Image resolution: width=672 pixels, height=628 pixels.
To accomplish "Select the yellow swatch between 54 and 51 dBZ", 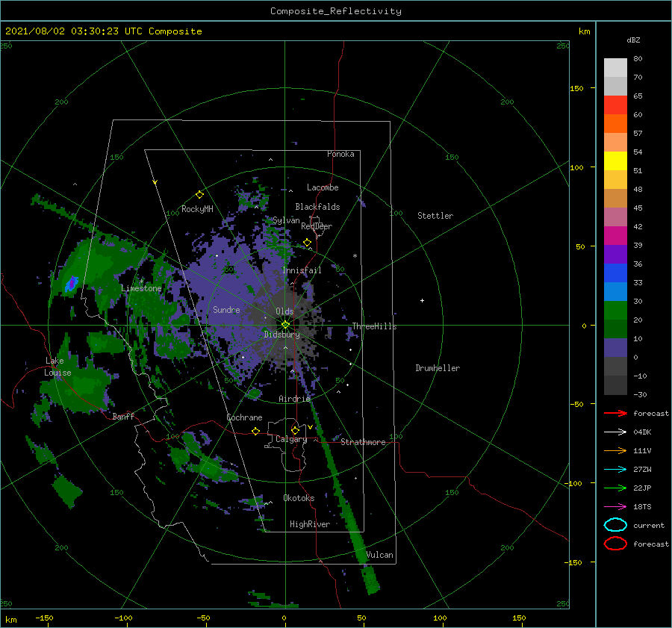I will (x=615, y=161).
